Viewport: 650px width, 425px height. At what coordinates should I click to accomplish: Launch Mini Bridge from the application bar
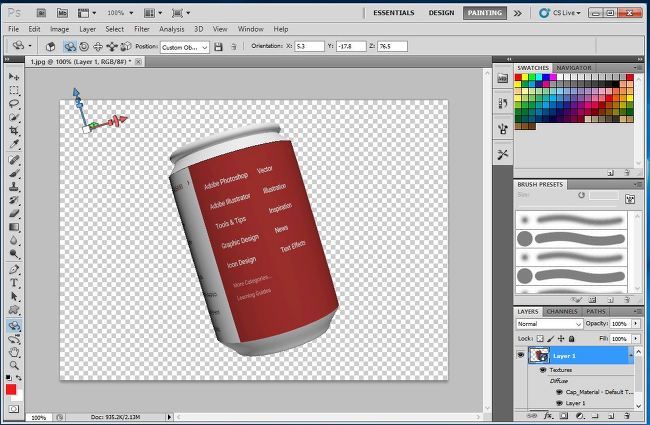(62, 13)
